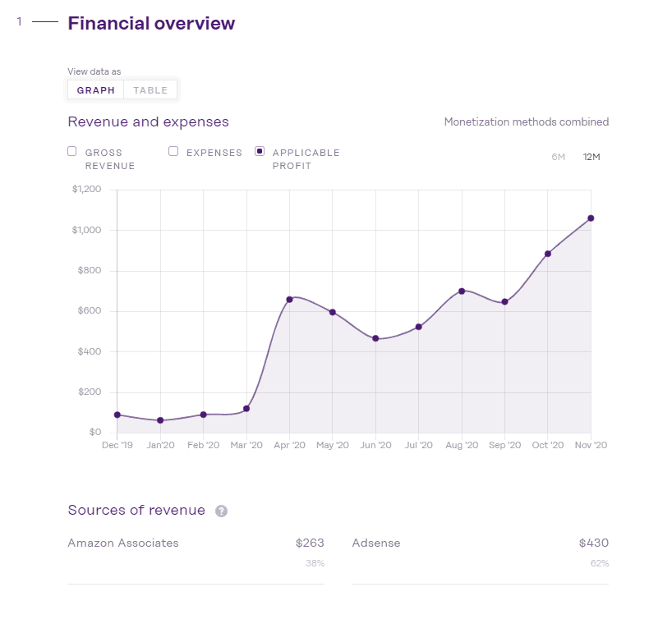Open the Sources of revenue help icon

tap(221, 511)
